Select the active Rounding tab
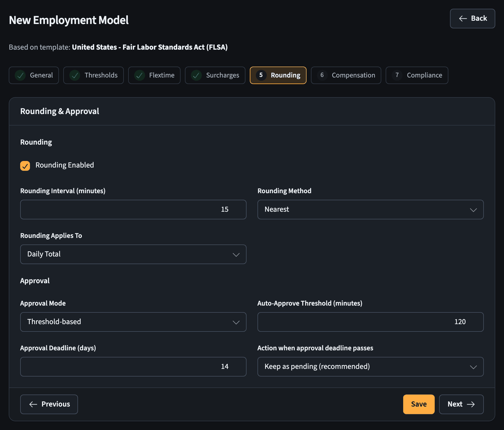Screen dimensions: 504x430 click(278, 75)
